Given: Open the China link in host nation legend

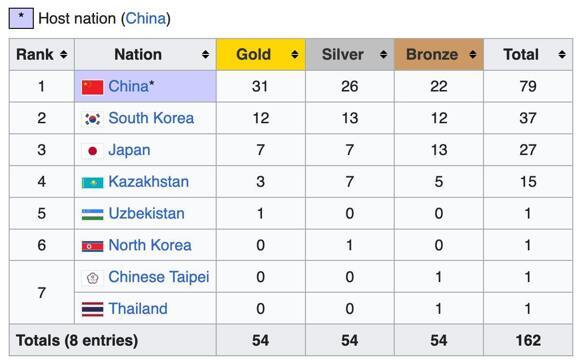Looking at the screenshot, I should point(146,18).
